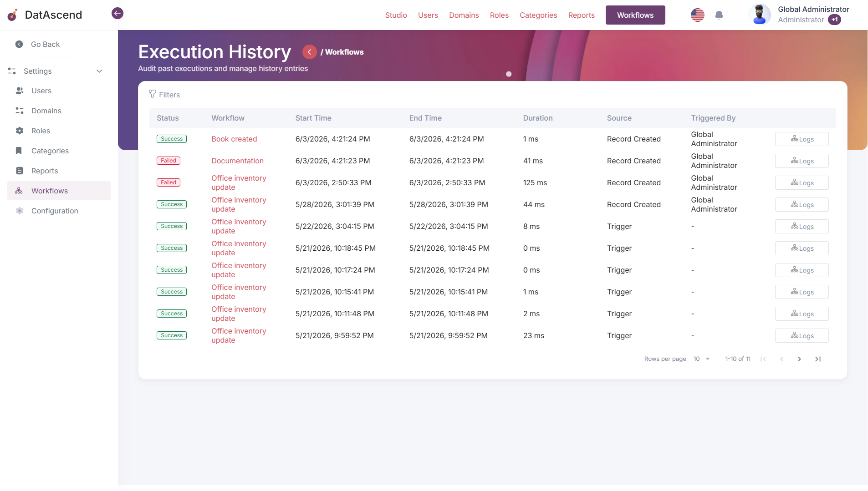Viewport: 868px width, 491px height.
Task: Click the Configuration icon in sidebar
Action: (19, 211)
